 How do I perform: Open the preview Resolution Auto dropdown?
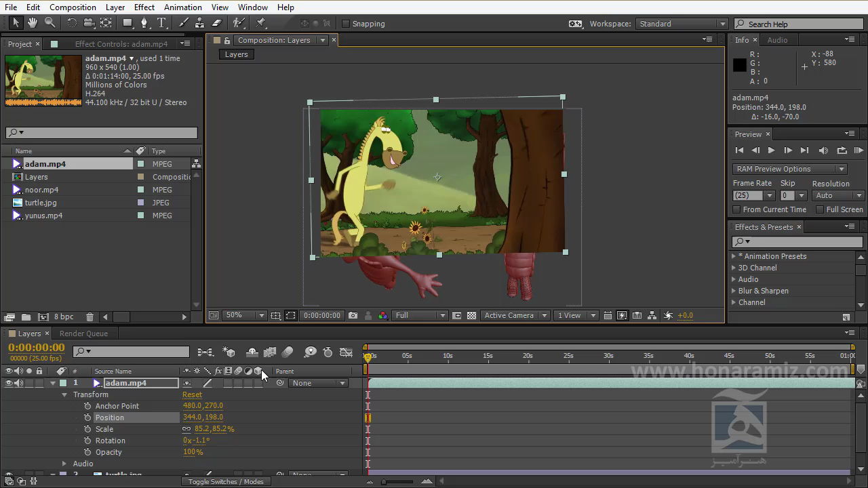(x=838, y=195)
